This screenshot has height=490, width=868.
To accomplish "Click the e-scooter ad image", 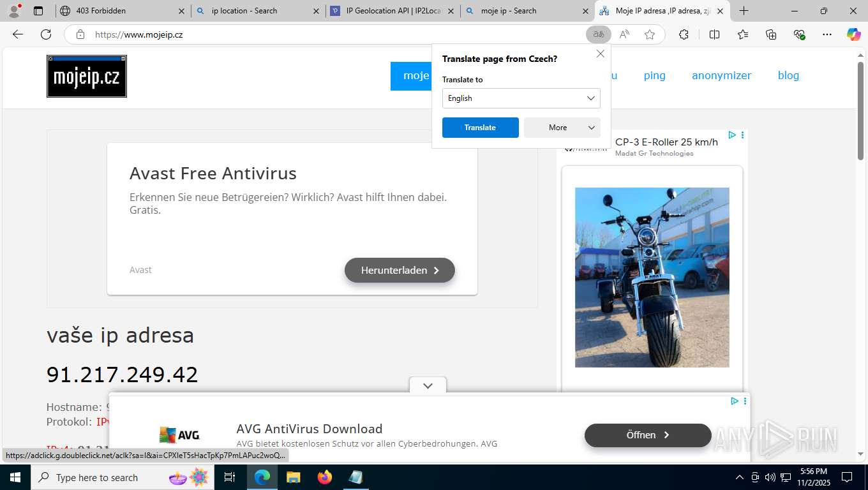I will (x=652, y=278).
